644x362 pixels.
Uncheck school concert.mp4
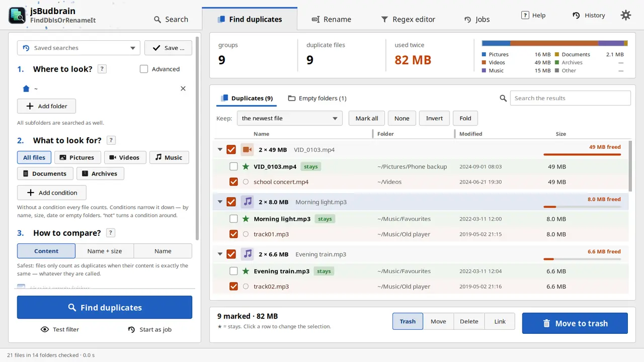coord(233,182)
